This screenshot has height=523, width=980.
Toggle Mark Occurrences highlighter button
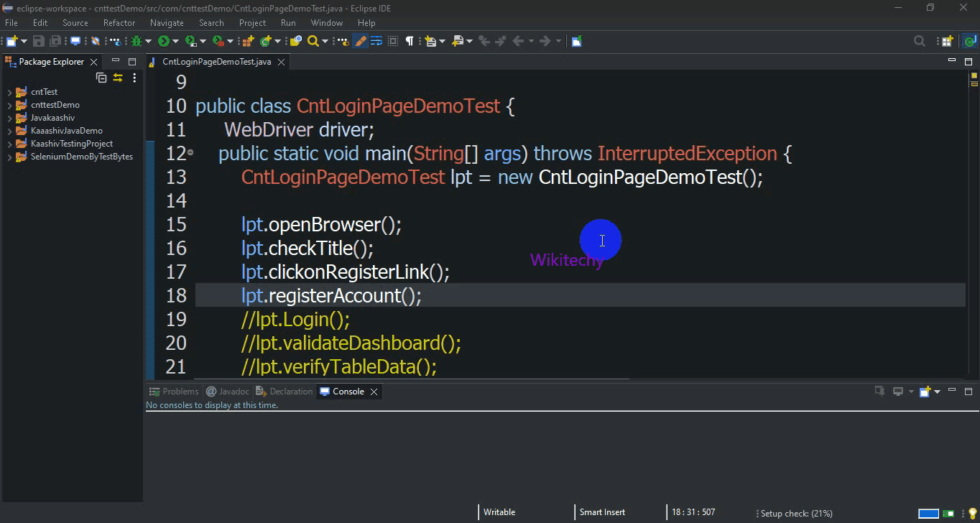[361, 42]
